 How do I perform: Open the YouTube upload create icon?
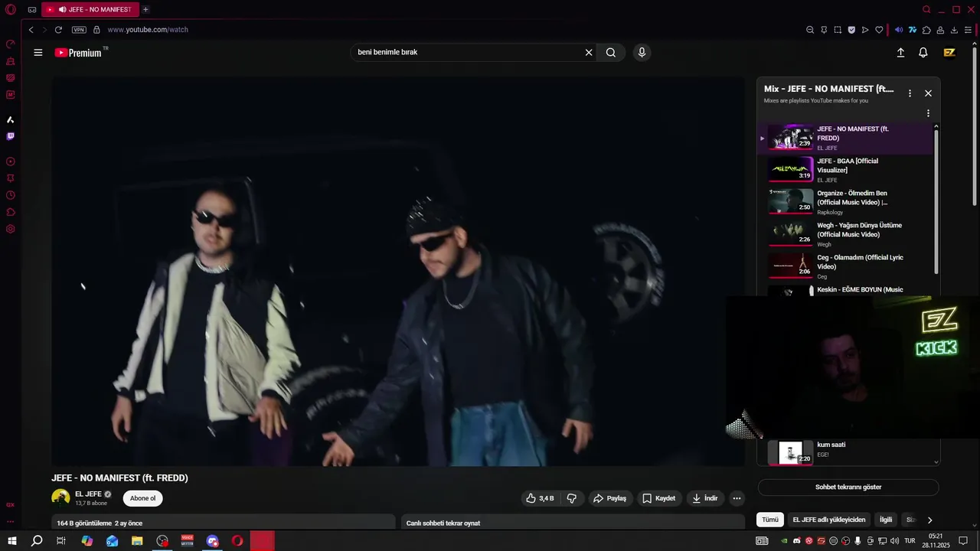click(x=900, y=53)
